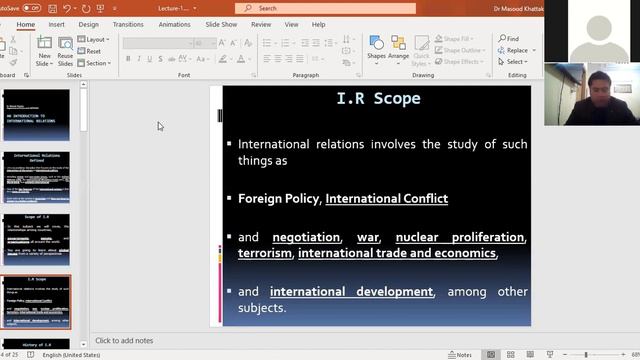The height and width of the screenshot is (360, 640).
Task: Open the Home ribbon tab
Action: 26,24
